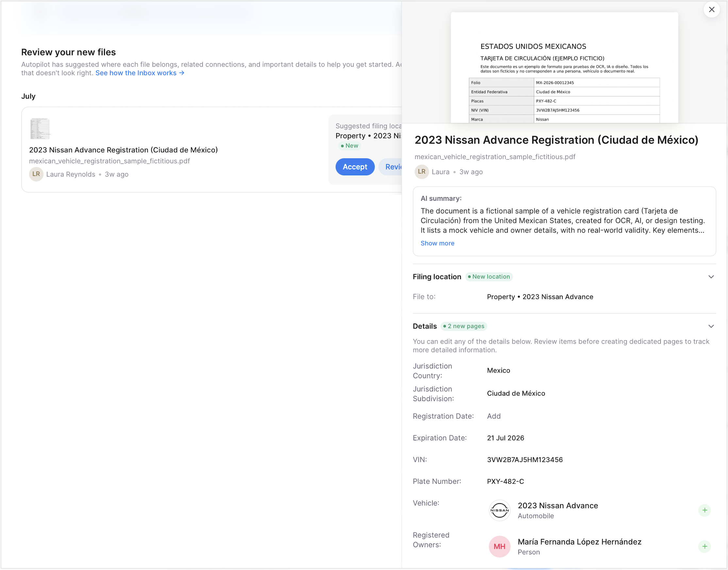
Task: Edit Expiration Date 21 Jul 2026
Action: (505, 438)
